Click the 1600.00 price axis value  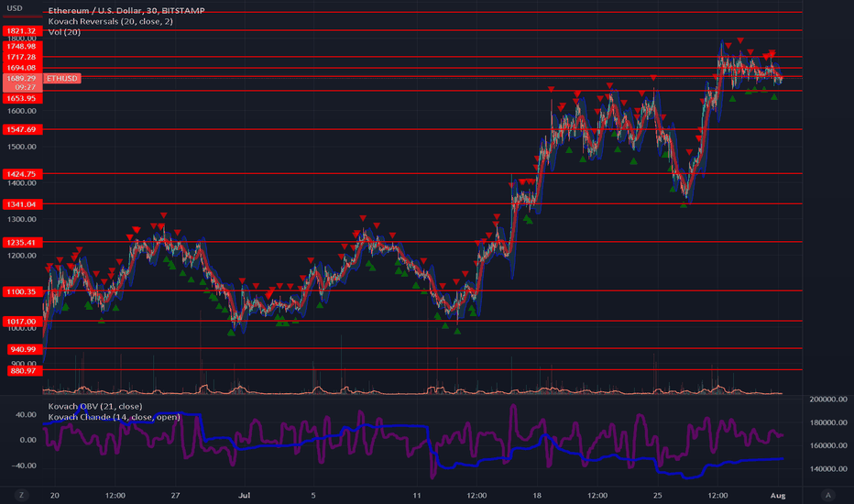click(x=22, y=111)
